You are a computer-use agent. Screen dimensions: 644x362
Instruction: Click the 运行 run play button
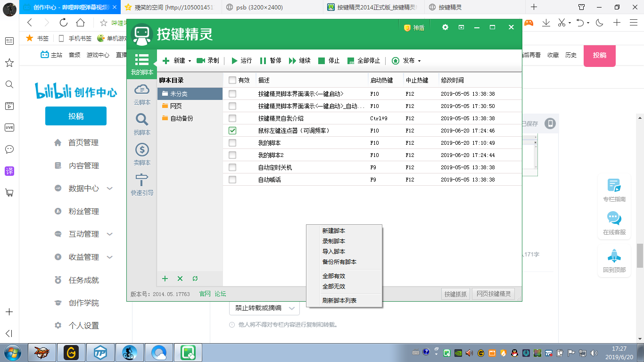click(241, 60)
